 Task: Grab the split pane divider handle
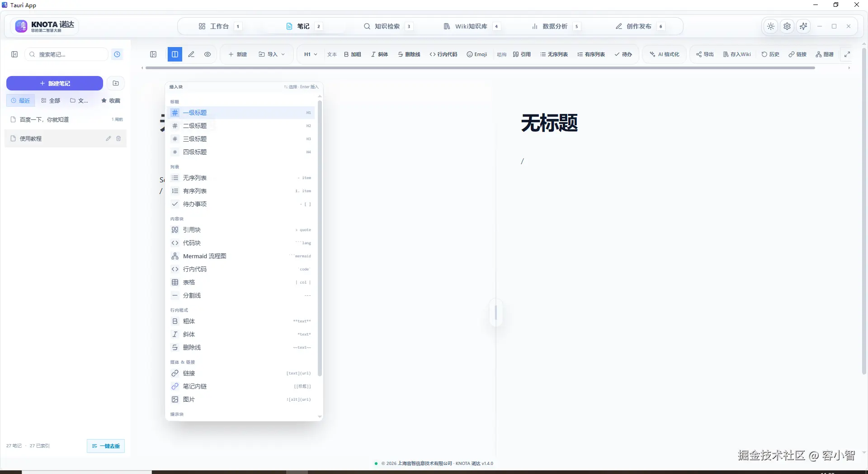496,313
